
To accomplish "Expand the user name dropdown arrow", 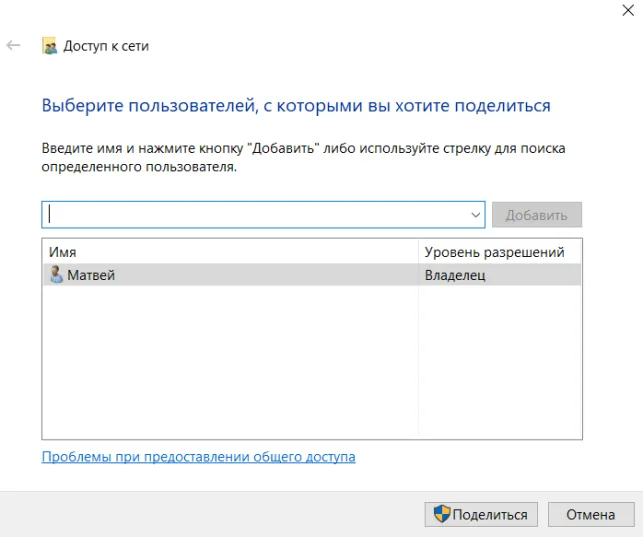I will pos(476,215).
